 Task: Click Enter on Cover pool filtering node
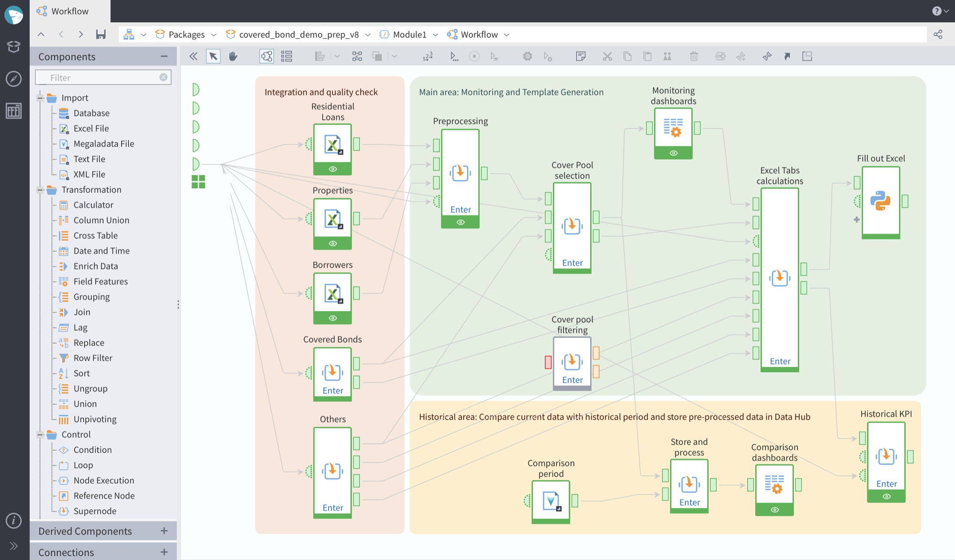click(x=572, y=380)
